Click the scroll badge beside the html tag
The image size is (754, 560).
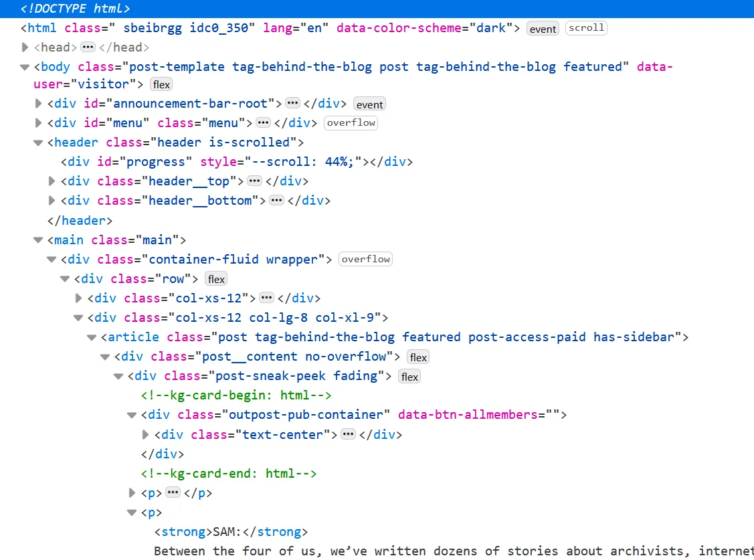point(586,28)
